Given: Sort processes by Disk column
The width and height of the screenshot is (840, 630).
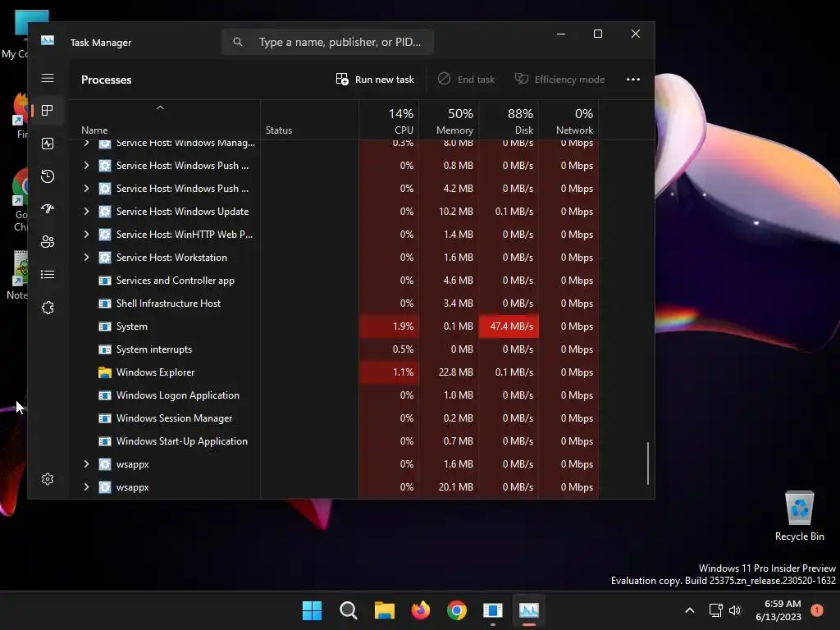Looking at the screenshot, I should [x=509, y=121].
